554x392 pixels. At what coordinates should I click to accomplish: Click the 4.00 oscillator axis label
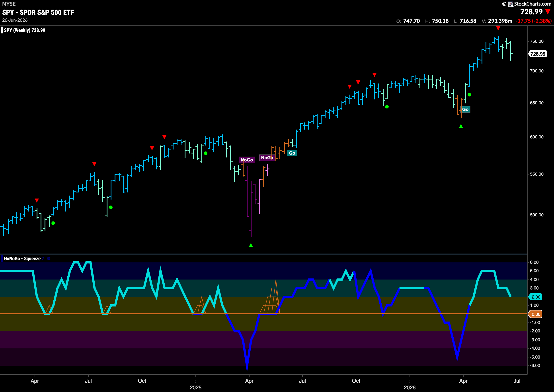tap(534, 279)
